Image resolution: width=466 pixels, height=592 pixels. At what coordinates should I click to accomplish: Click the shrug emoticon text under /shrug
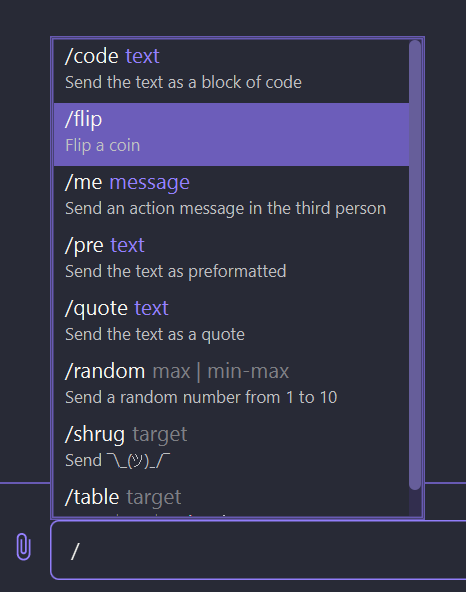[x=139, y=461]
